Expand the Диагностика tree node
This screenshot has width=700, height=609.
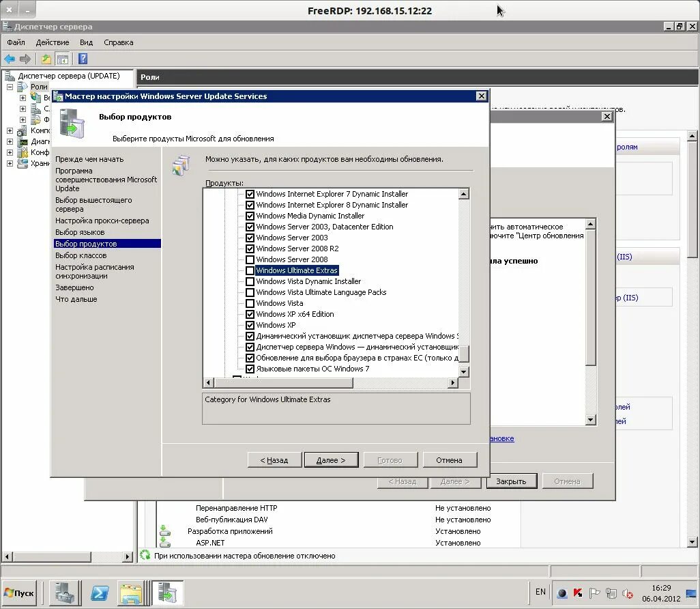[10, 141]
